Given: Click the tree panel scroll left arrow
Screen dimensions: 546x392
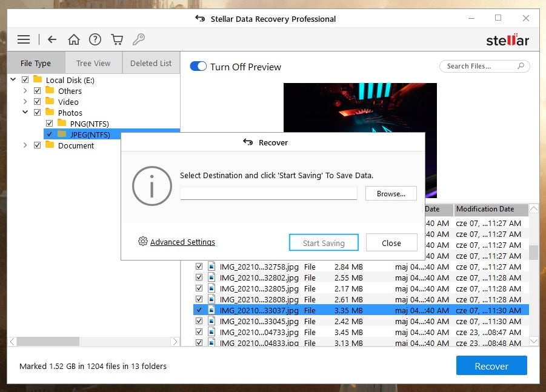Looking at the screenshot, I should (x=12, y=342).
